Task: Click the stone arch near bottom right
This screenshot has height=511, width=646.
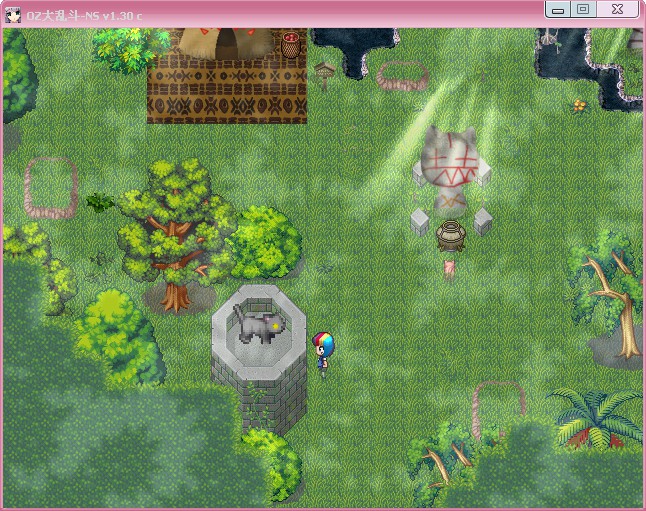Action: 498,409
